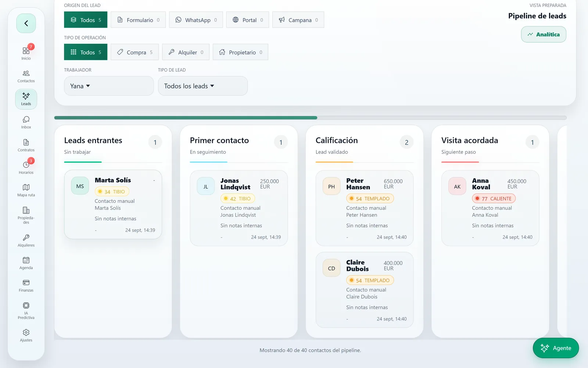Filter lead origin by Formulario
Screen dimensions: 588x368
tap(138, 20)
